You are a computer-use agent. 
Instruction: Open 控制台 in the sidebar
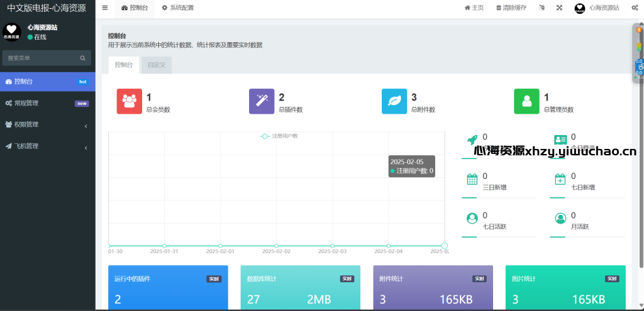pos(48,82)
